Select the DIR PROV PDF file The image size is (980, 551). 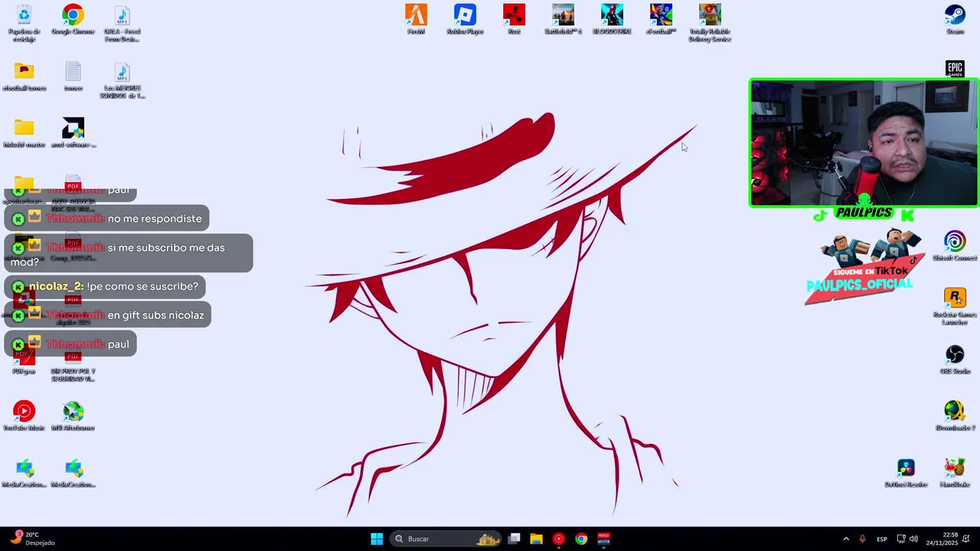[73, 366]
